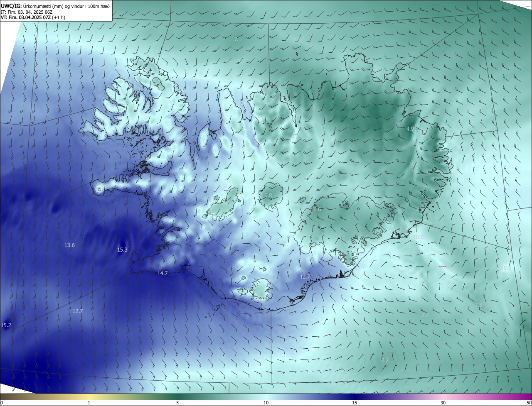Click the 7.1 value label

[238, 39]
